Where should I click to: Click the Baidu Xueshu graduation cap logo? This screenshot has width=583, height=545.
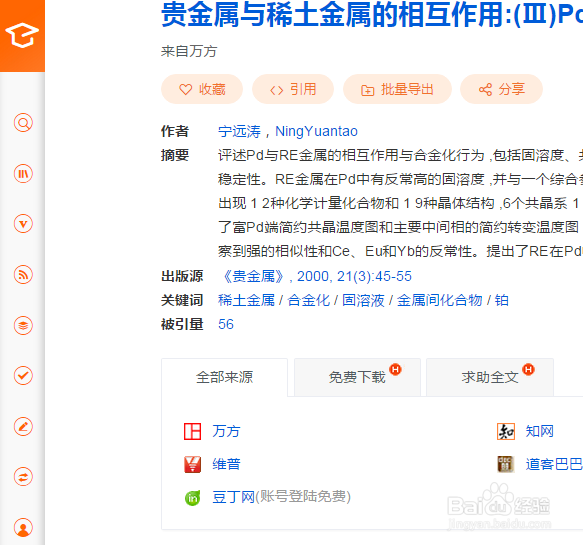point(22,35)
